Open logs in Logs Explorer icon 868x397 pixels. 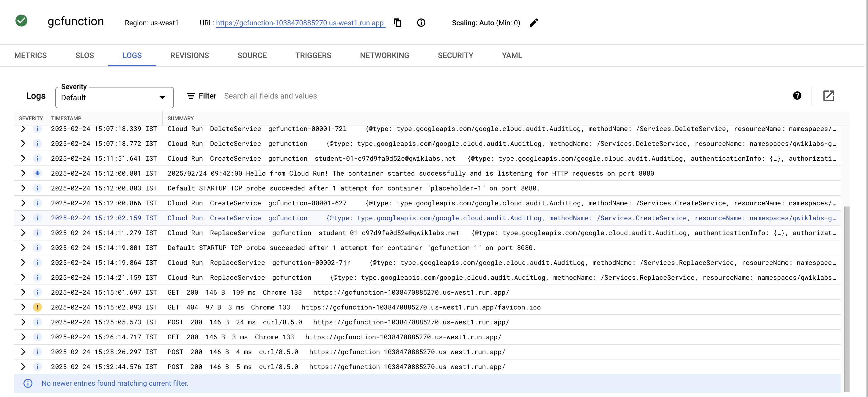coord(828,96)
